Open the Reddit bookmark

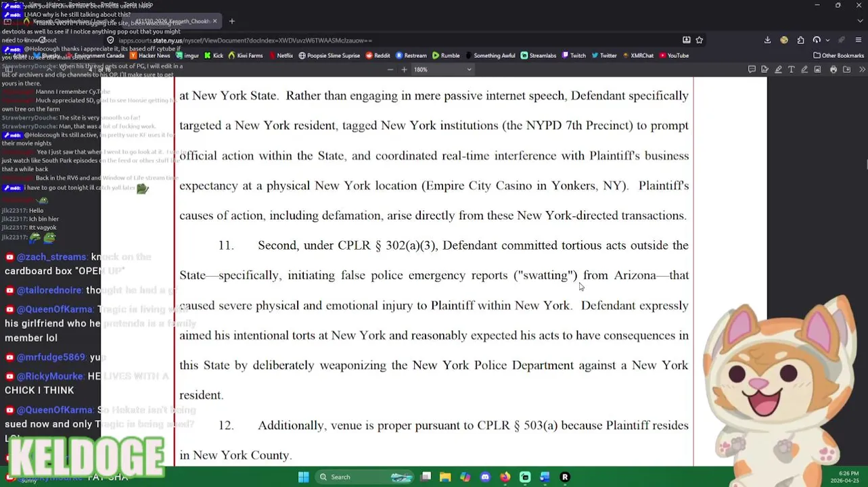(x=378, y=55)
